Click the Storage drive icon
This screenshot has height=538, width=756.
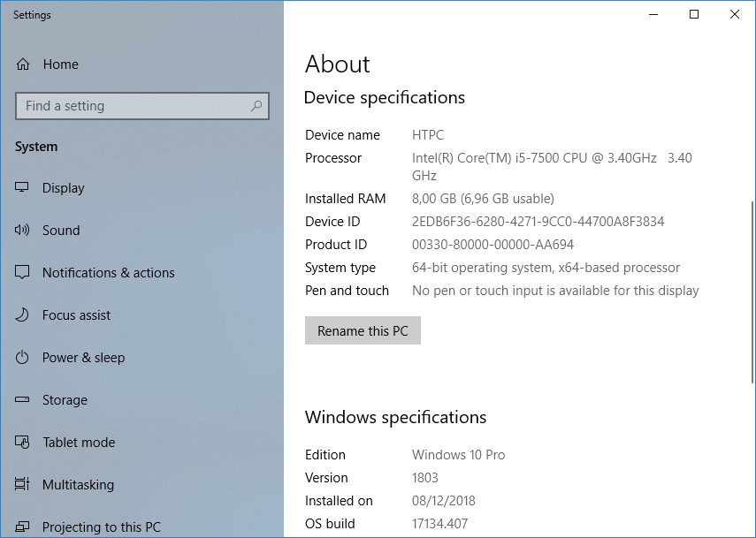[22, 399]
